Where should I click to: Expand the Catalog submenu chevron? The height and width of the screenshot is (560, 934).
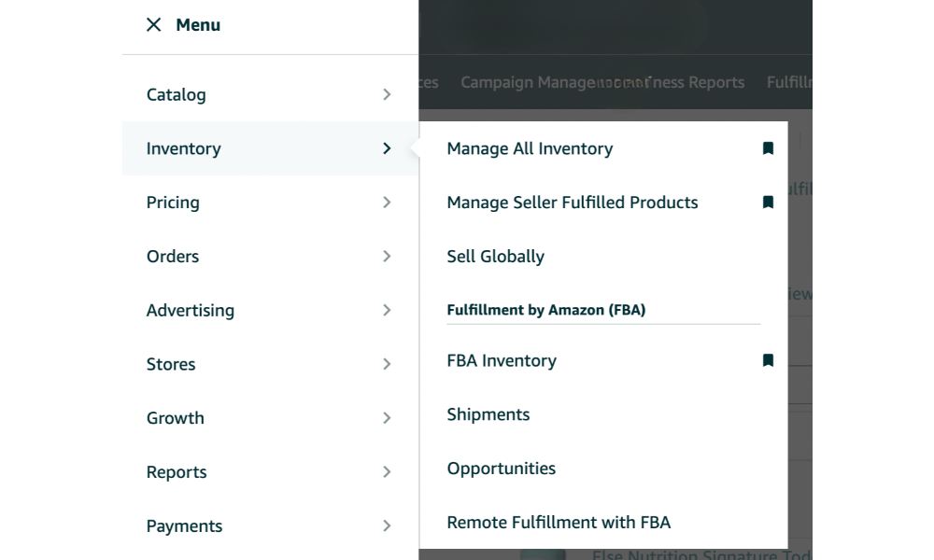click(x=387, y=94)
